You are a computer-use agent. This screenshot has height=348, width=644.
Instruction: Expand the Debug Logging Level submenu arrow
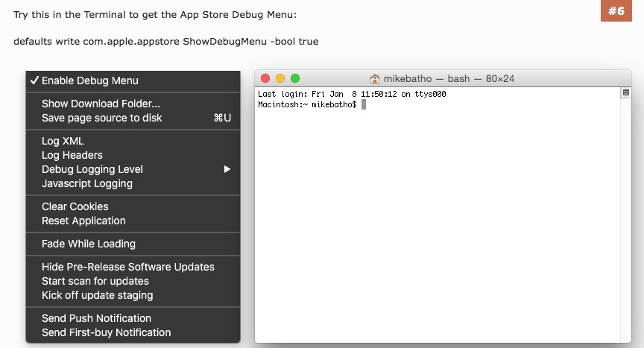tap(227, 169)
